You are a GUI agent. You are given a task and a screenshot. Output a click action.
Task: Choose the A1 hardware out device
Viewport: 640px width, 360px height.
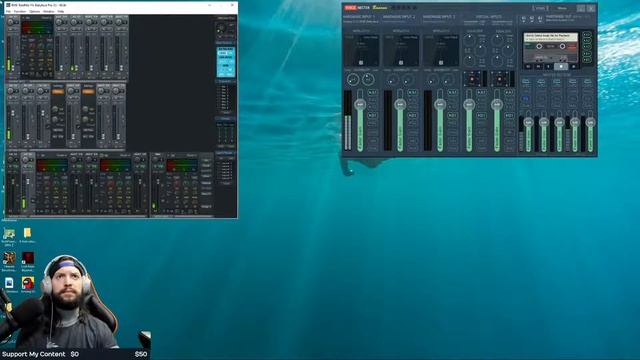coord(524,19)
